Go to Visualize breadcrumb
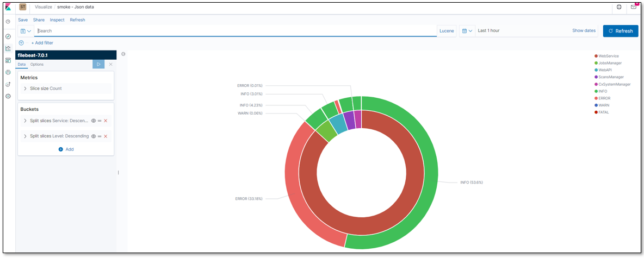Viewport: 644px width, 258px height. point(44,8)
